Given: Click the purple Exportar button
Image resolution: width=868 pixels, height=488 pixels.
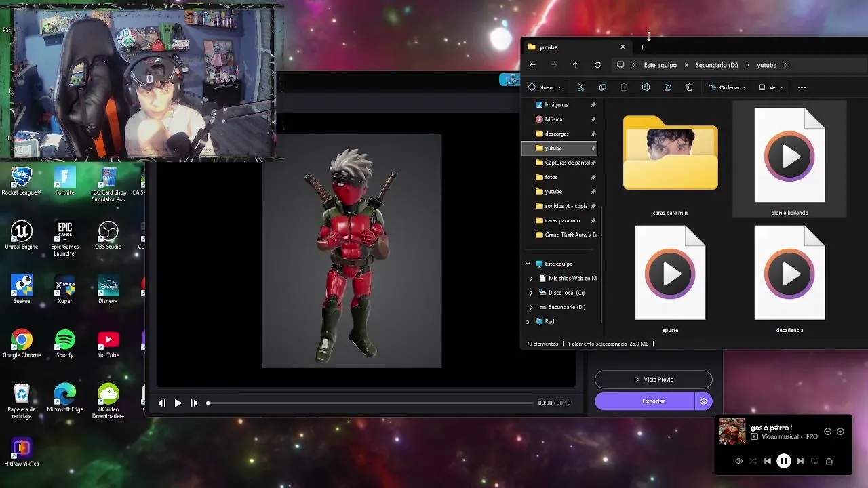Looking at the screenshot, I should (645, 401).
